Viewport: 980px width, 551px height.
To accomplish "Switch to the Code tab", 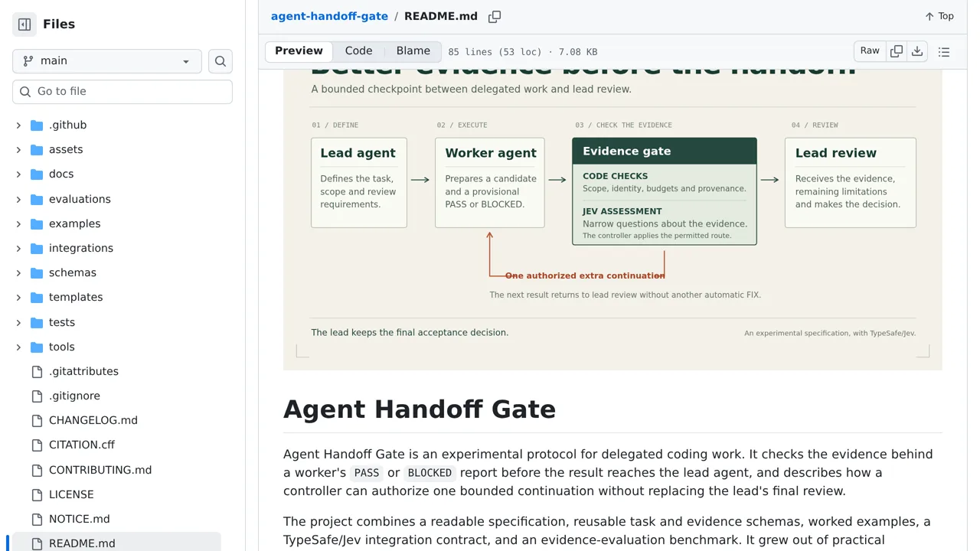I will pos(358,51).
